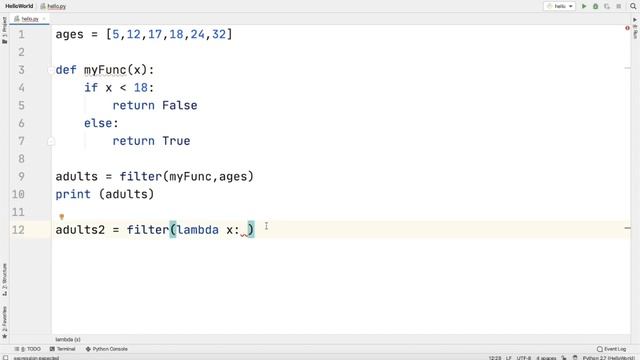Click on 'def myFunc(x):' text

(105, 70)
